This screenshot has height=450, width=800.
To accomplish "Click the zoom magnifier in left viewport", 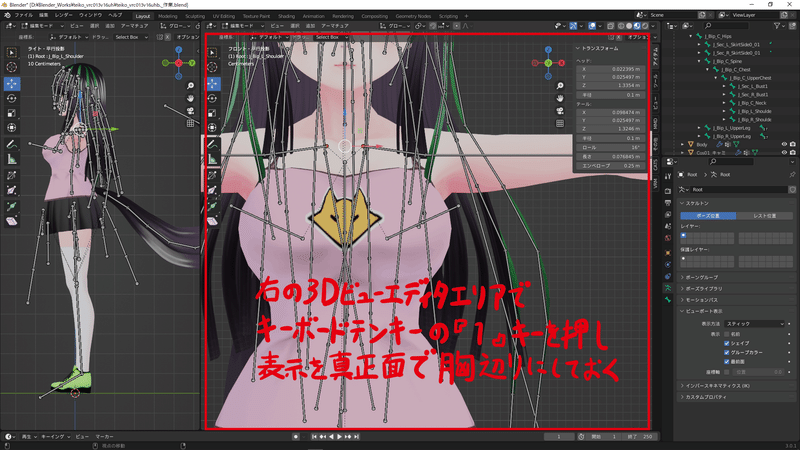I will pyautogui.click(x=190, y=86).
